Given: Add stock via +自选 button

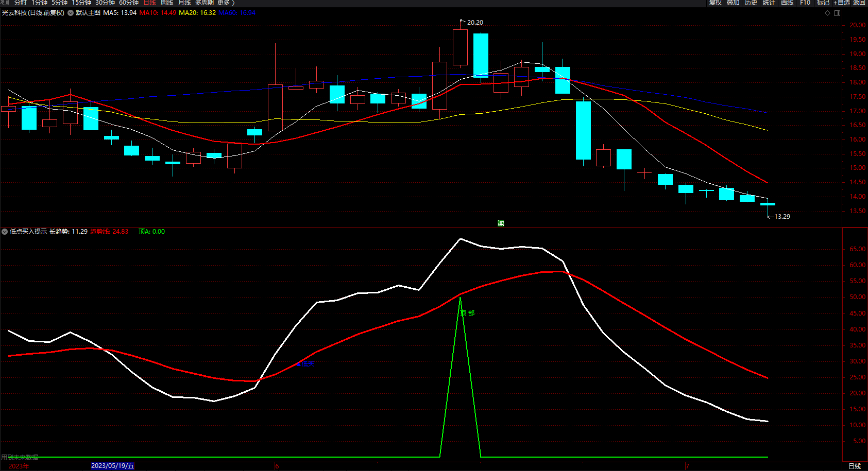Looking at the screenshot, I should pos(842,3).
